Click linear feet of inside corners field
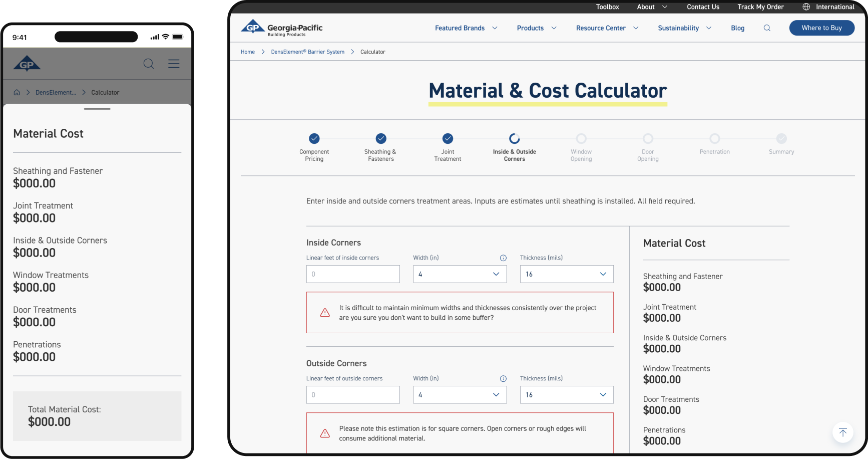 pos(353,274)
